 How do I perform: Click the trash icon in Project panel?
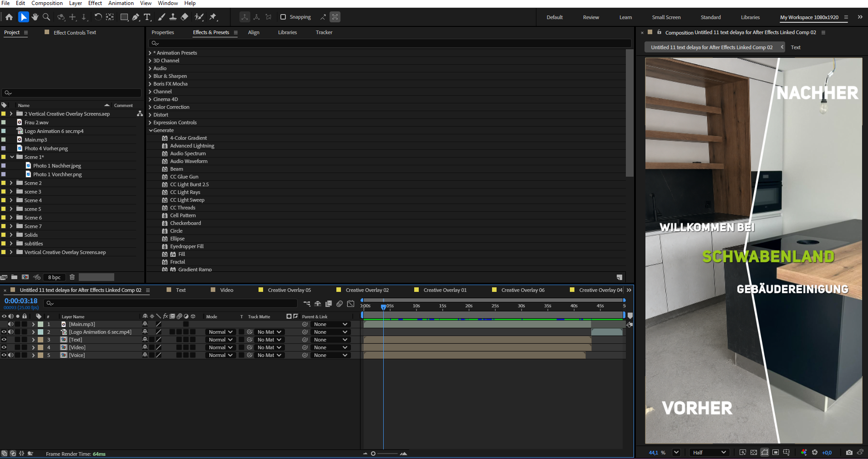coord(72,277)
